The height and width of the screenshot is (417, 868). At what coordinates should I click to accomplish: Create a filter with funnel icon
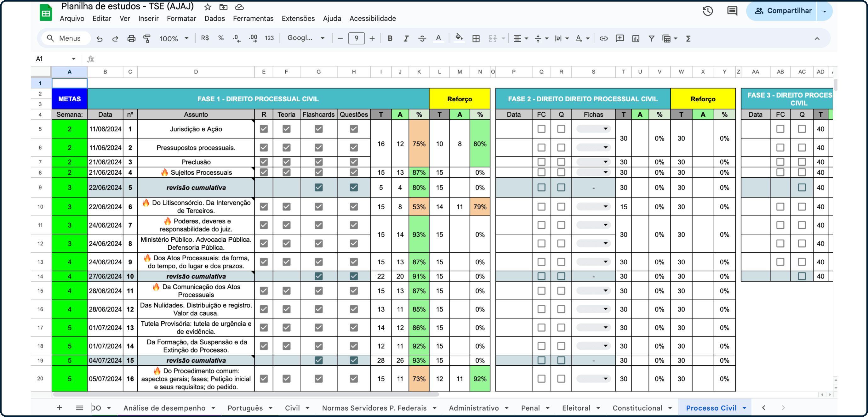651,38
